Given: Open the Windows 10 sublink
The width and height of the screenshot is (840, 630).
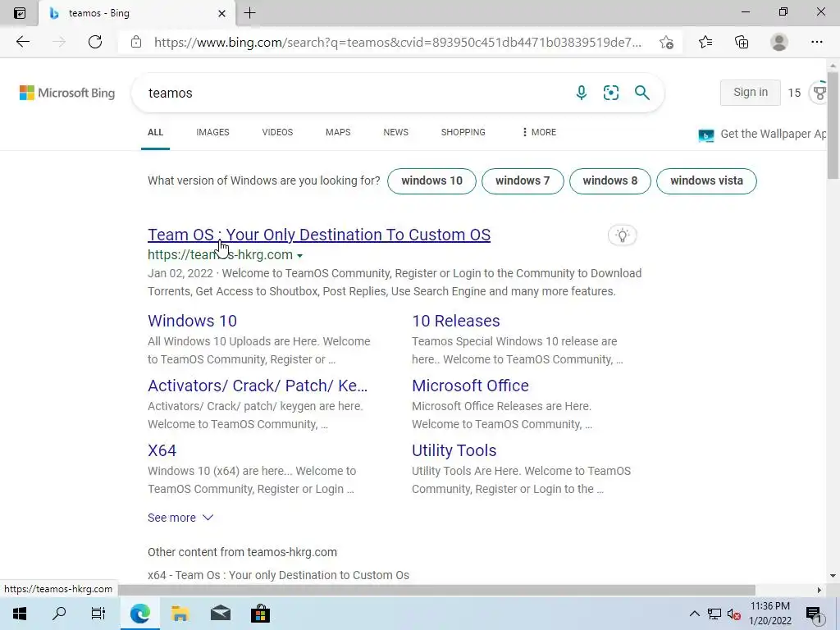Looking at the screenshot, I should (192, 321).
